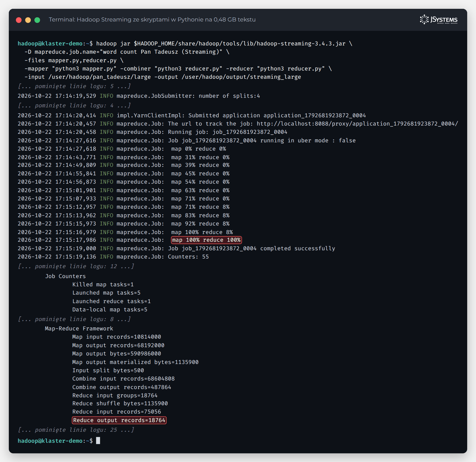Click the 'map 45% reduce 0%' line
This screenshot has height=462, width=476.
(x=123, y=173)
